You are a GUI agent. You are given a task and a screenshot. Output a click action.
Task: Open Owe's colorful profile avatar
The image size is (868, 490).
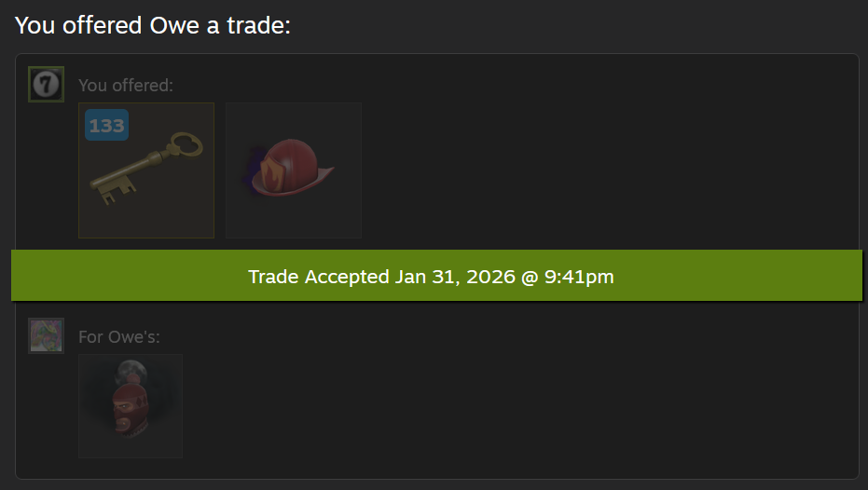point(46,335)
